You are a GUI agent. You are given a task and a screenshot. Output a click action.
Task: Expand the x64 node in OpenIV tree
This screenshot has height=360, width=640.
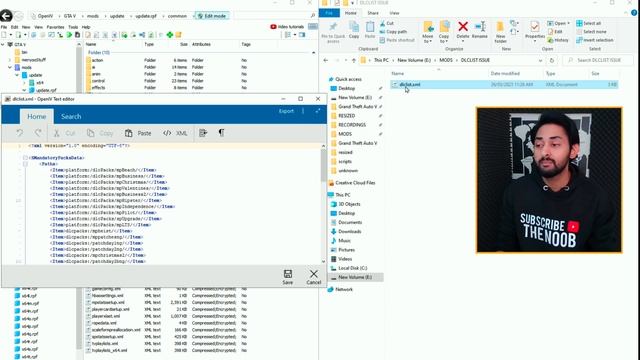tap(24, 82)
